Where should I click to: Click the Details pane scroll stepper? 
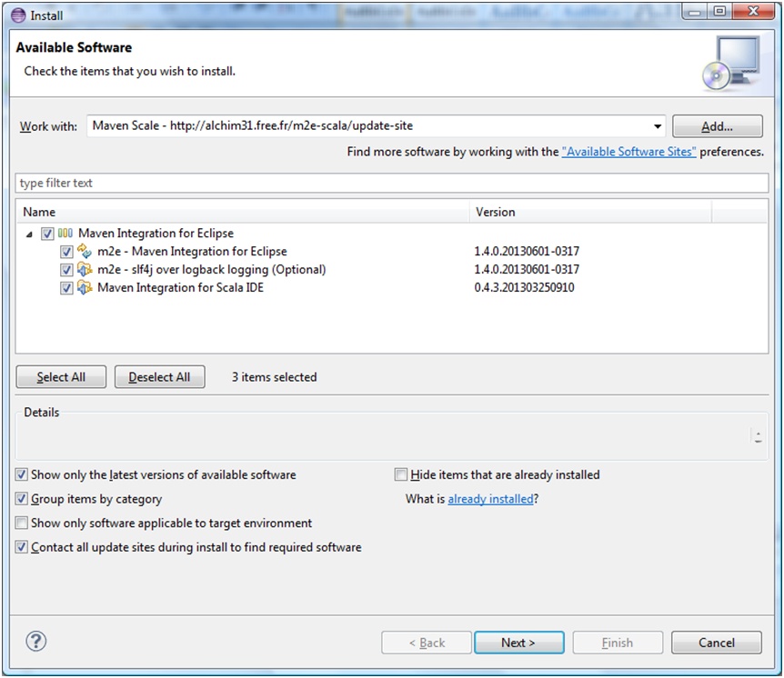tap(758, 437)
